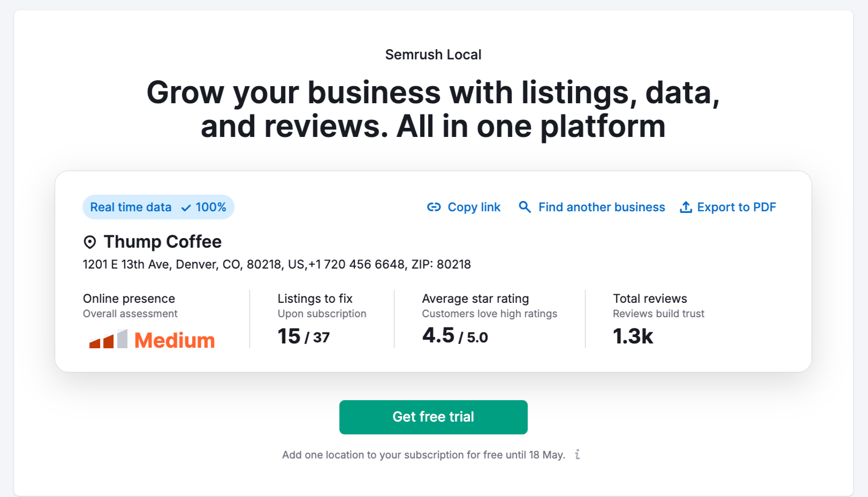The height and width of the screenshot is (497, 868).
Task: Click the Medium online presence rating
Action: (x=174, y=340)
